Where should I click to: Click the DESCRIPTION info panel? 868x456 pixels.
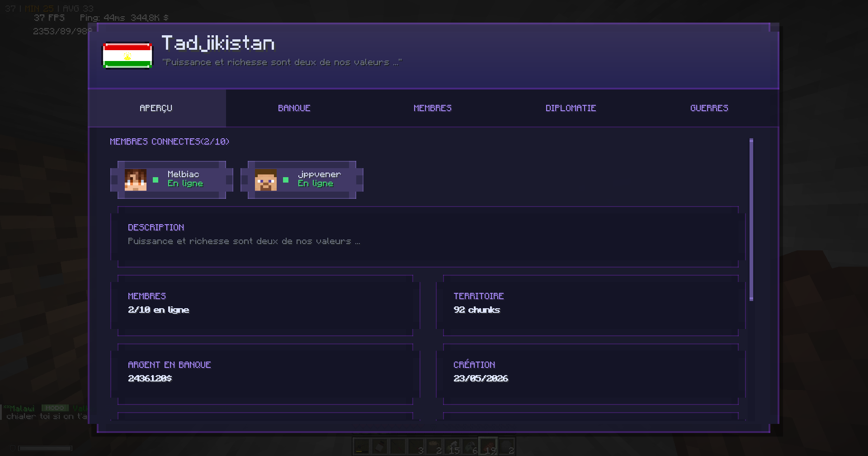click(x=428, y=237)
